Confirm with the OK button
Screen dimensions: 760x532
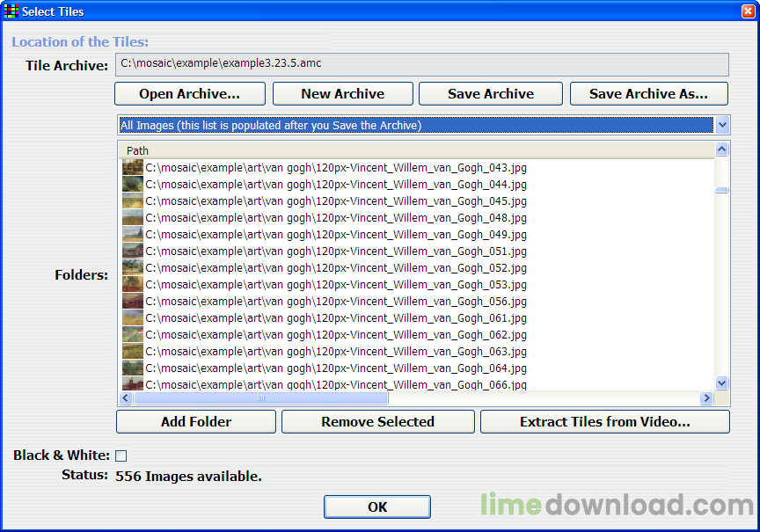pyautogui.click(x=376, y=507)
